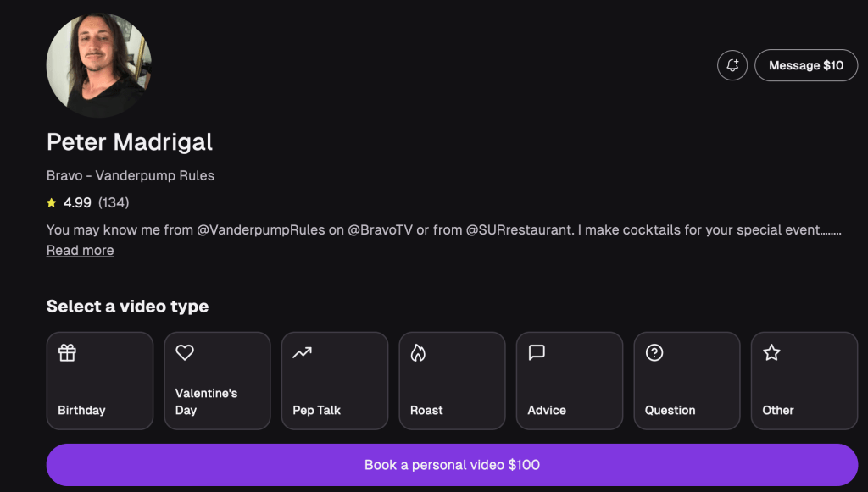Click the star outline icon on Other card
Viewport: 868px width, 492px height.
point(771,353)
